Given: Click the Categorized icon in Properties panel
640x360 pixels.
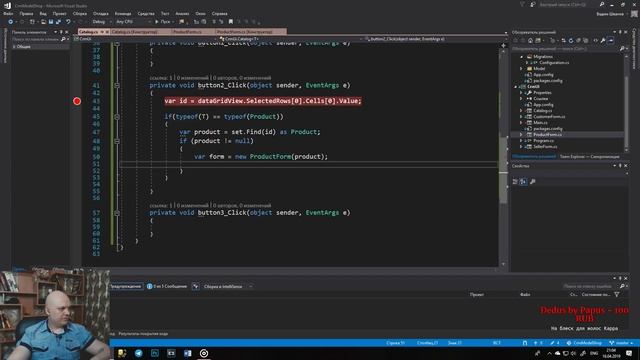Looking at the screenshot, I should [515, 182].
